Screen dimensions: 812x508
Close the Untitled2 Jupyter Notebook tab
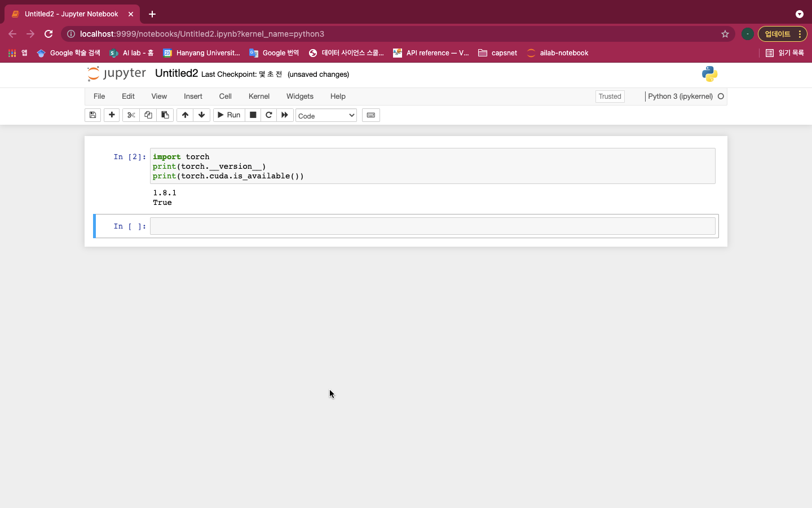(x=131, y=14)
